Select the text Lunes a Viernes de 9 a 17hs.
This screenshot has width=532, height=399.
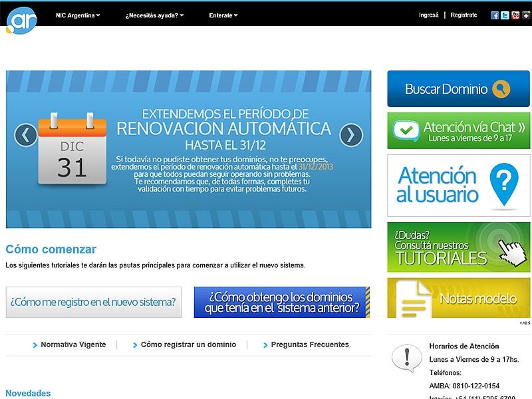coord(474,360)
